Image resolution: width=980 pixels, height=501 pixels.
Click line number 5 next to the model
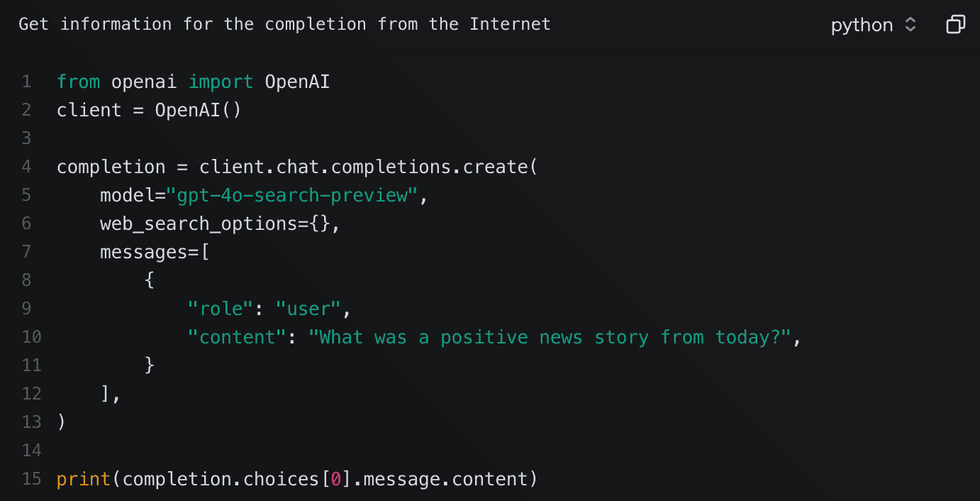tap(26, 194)
